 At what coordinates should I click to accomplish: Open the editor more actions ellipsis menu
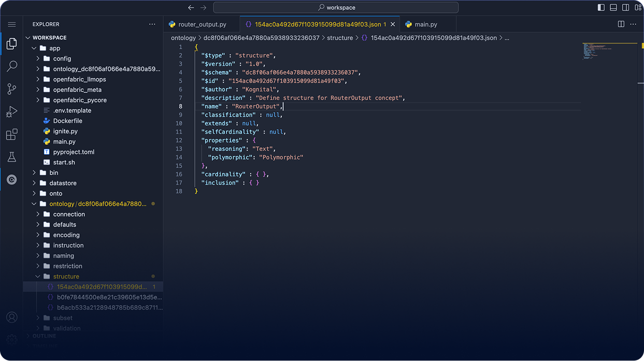633,24
